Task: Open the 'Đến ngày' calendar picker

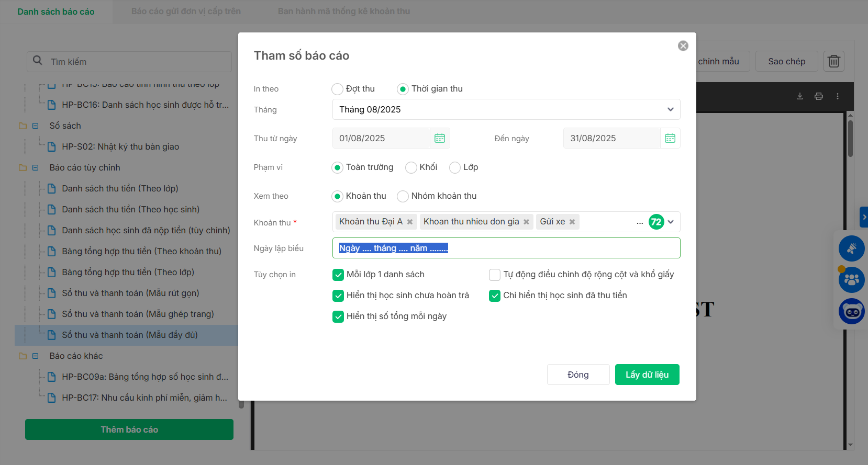Action: [x=670, y=138]
